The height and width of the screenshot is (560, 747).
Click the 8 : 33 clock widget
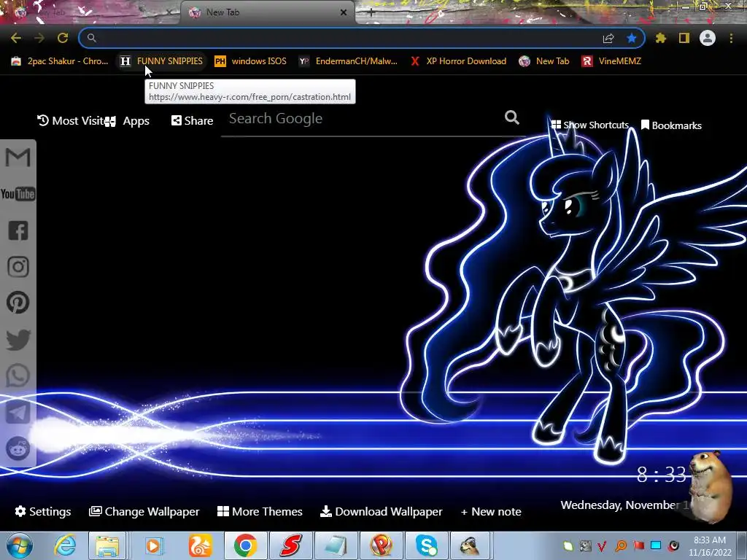662,474
